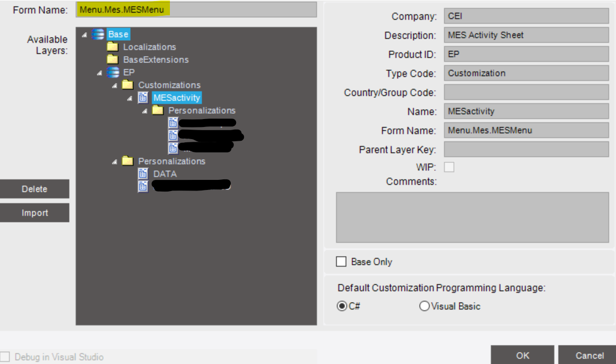Collapse the EP tree node
The image size is (616, 364).
point(99,72)
